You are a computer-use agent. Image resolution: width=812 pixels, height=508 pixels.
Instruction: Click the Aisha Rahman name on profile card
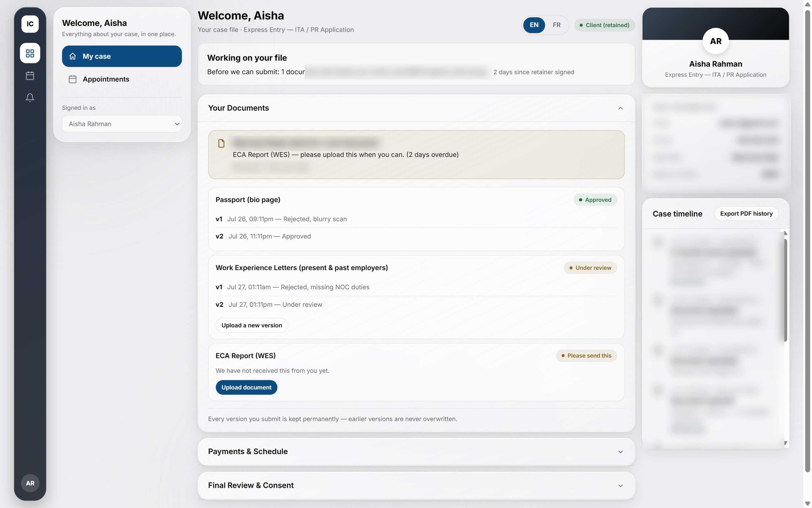715,64
